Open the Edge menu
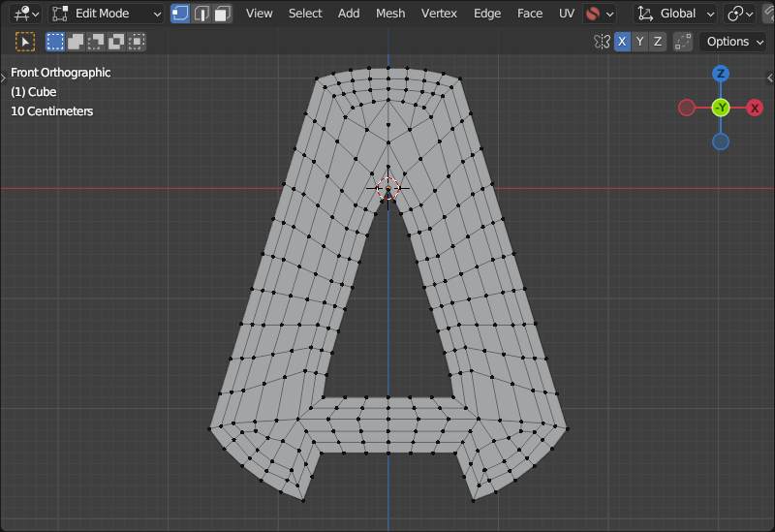The height and width of the screenshot is (532, 775). coord(487,14)
